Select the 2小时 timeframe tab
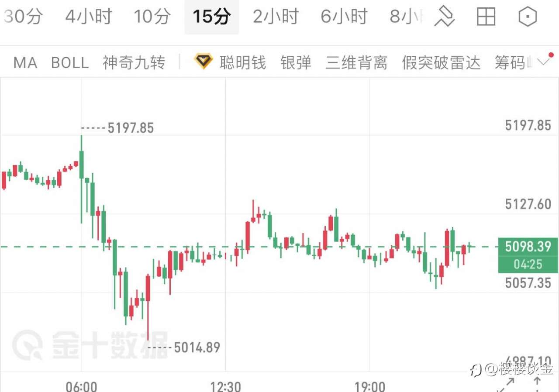 276,17
